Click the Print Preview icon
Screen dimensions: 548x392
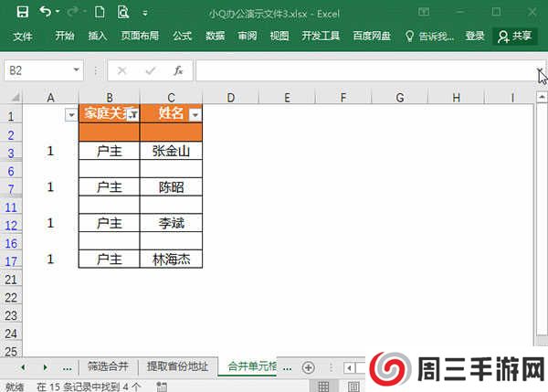pyautogui.click(x=123, y=12)
